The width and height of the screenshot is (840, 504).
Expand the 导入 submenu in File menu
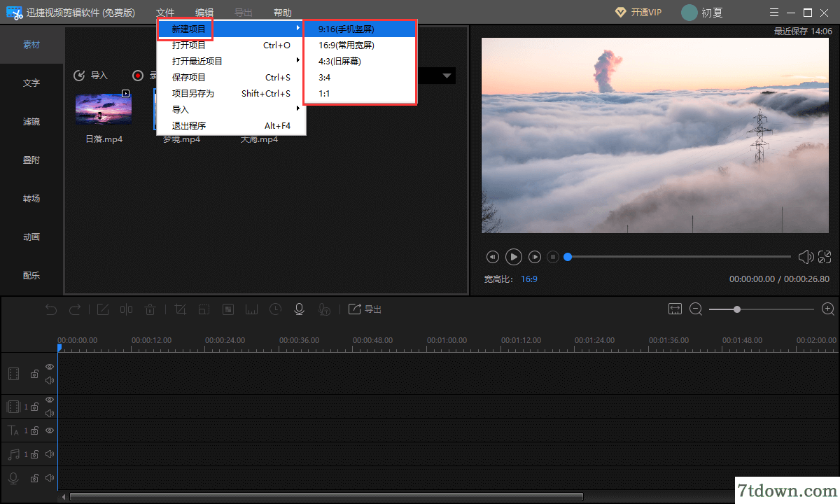(x=298, y=108)
